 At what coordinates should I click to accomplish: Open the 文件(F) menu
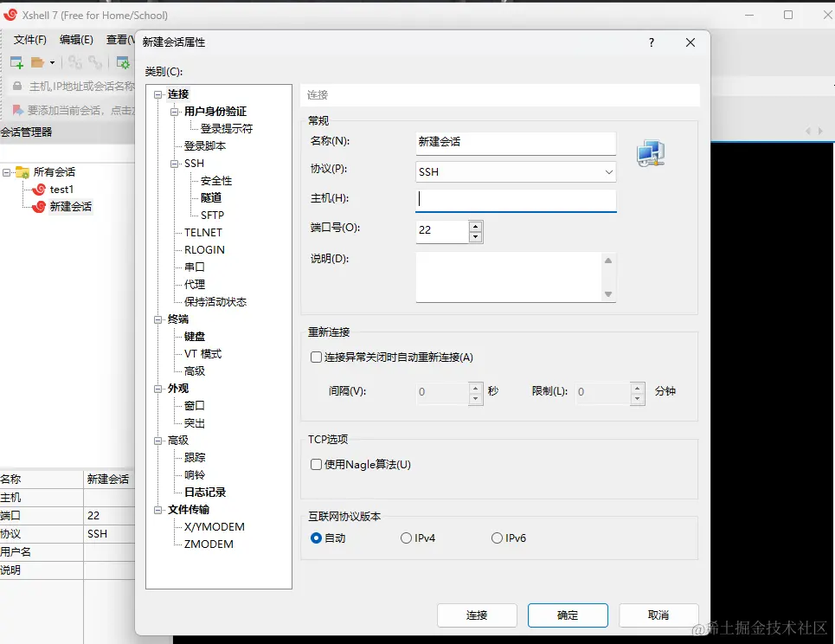29,40
